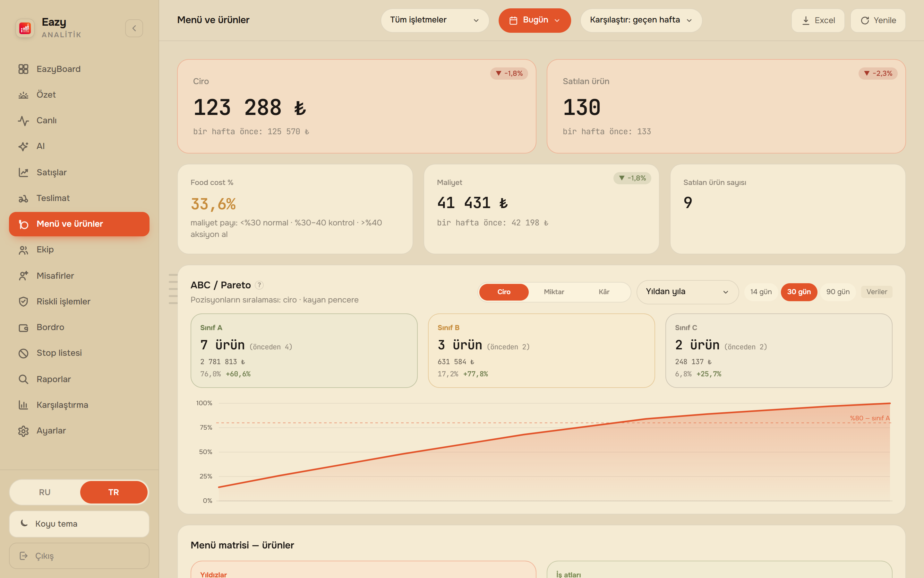Switch language to RU
This screenshot has width=924, height=578.
click(x=45, y=492)
